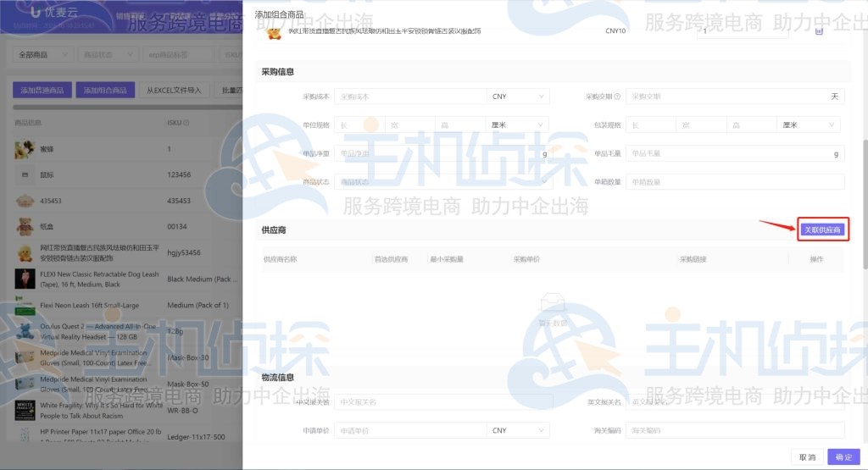Click the 采购成本 input field
The width and height of the screenshot is (868, 470).
pyautogui.click(x=410, y=97)
